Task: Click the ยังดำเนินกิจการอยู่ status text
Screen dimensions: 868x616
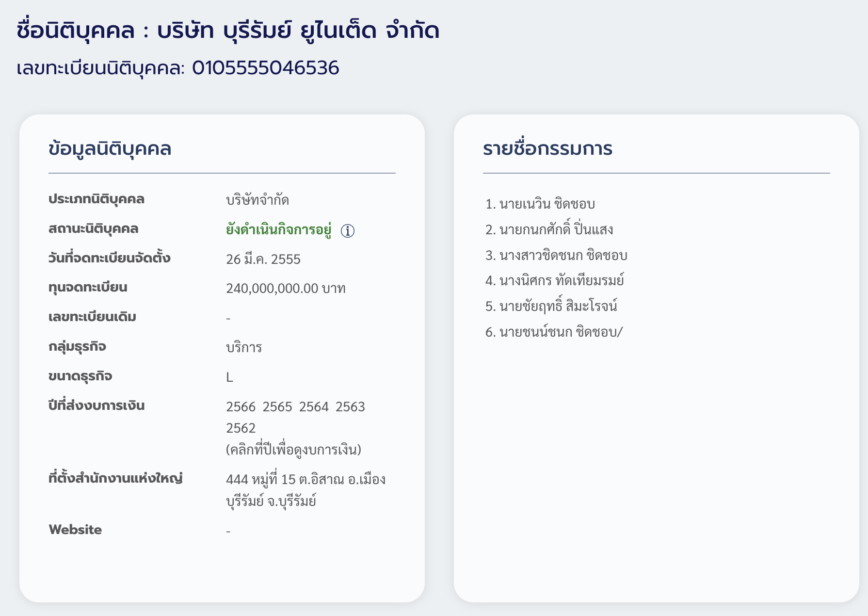Action: 279,229
